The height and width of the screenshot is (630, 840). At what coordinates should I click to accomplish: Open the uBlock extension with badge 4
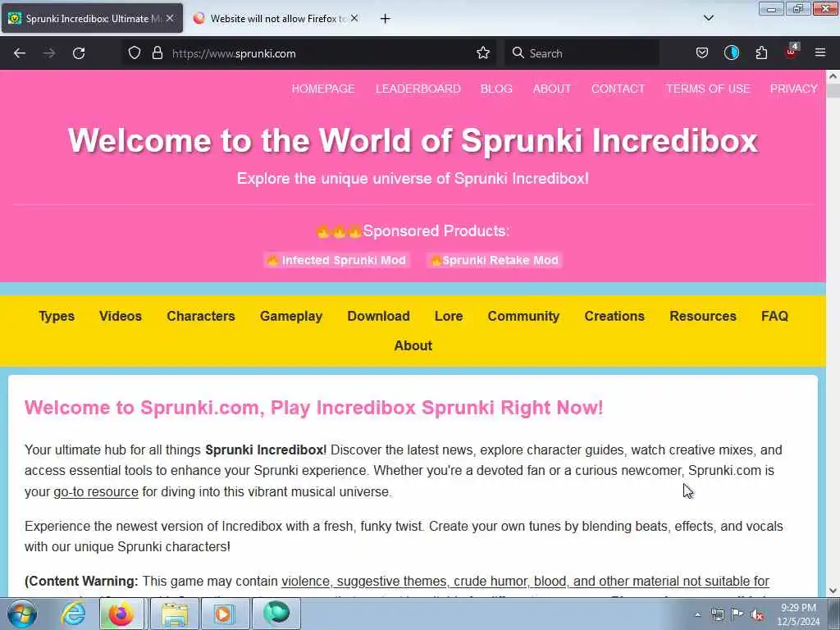pos(792,52)
